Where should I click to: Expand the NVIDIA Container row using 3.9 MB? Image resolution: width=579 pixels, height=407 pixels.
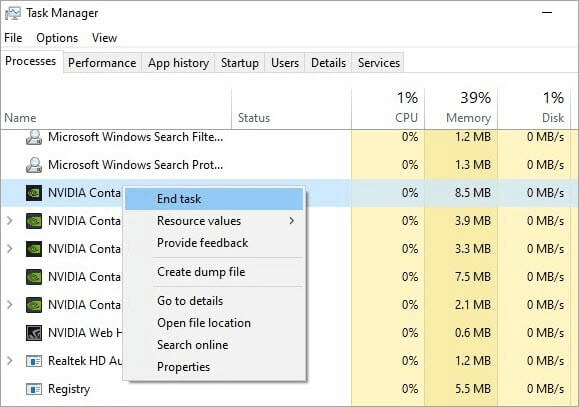point(10,221)
